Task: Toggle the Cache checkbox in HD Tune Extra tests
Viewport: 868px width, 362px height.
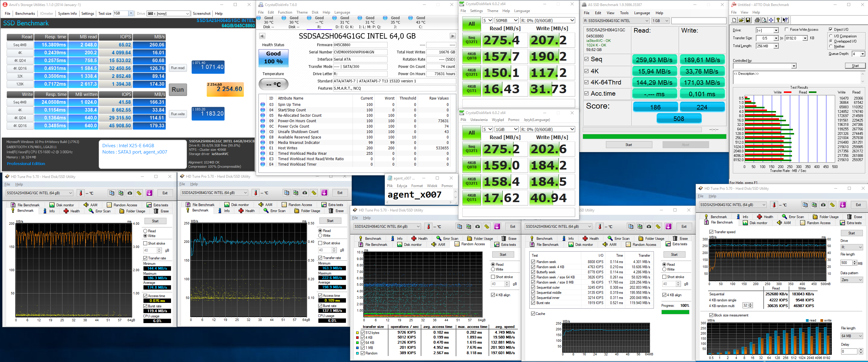Action: click(533, 313)
